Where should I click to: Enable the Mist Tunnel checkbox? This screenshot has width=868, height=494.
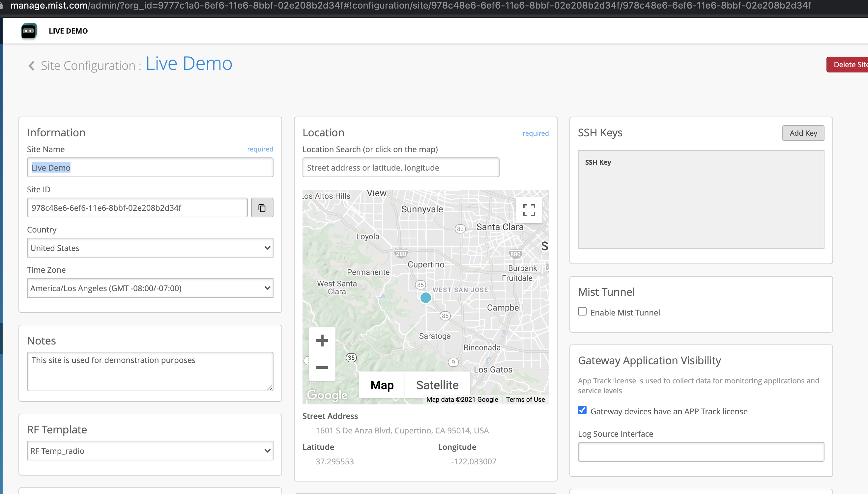[x=582, y=312]
